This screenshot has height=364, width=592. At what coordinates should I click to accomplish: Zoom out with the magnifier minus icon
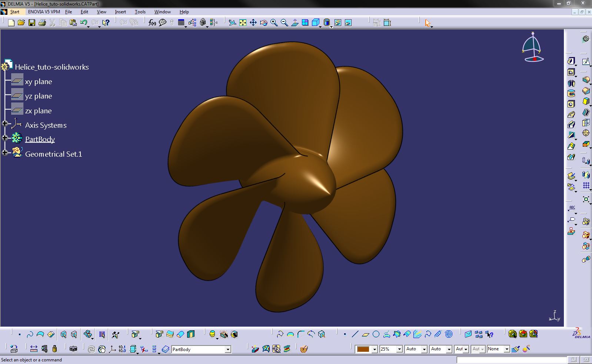284,23
